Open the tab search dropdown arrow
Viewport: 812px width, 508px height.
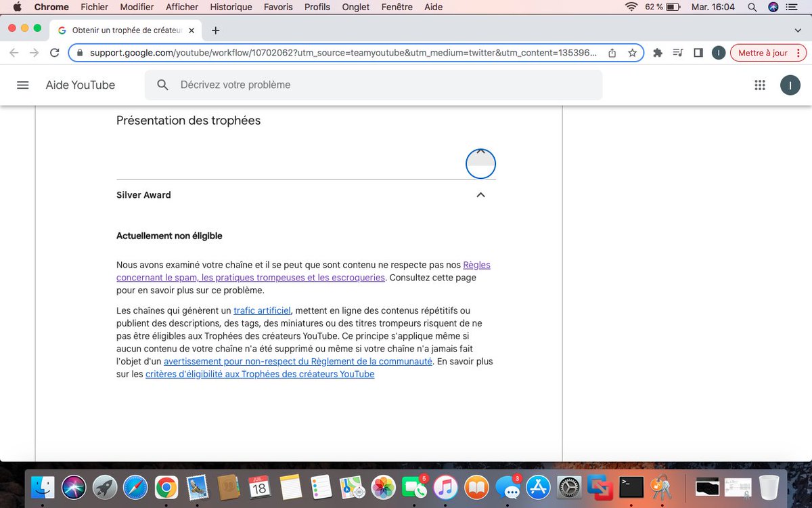pos(798,30)
